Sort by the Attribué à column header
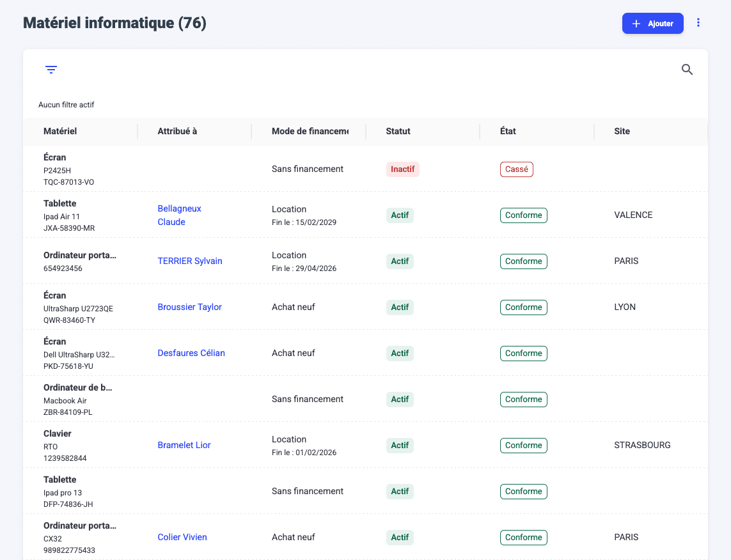Screen dimensions: 731x560 pos(177,132)
